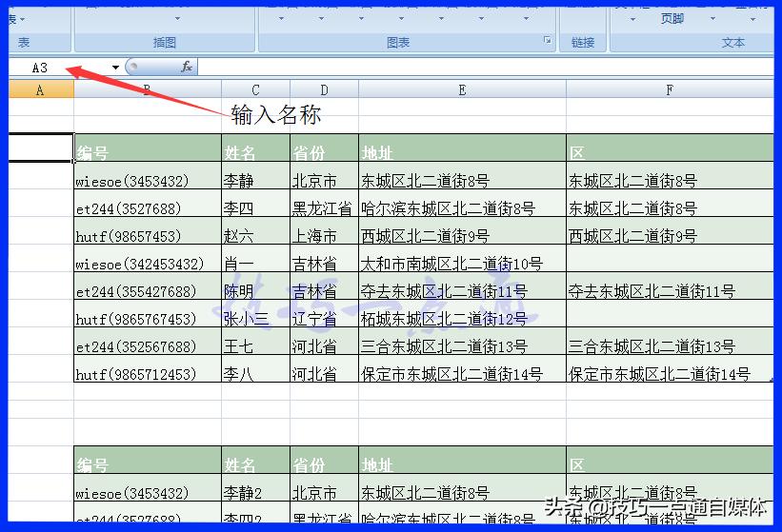Viewport: 782px width, 532px height.
Task: Click into the Name Box showing A3
Action: 60,68
